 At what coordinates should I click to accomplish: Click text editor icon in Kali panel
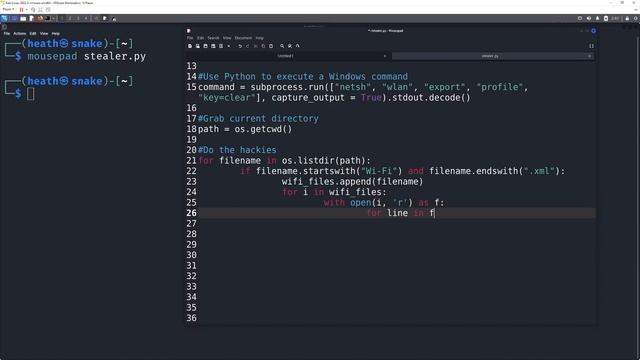click(x=31, y=18)
